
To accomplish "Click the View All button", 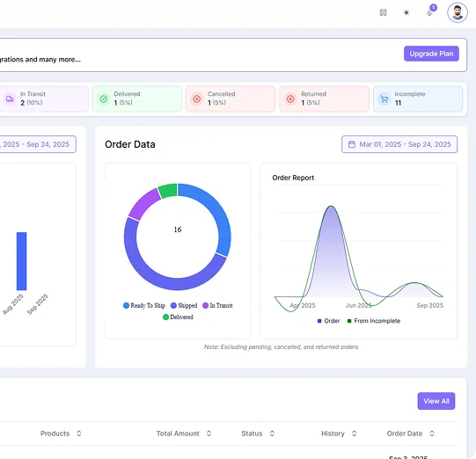I will click(x=436, y=401).
